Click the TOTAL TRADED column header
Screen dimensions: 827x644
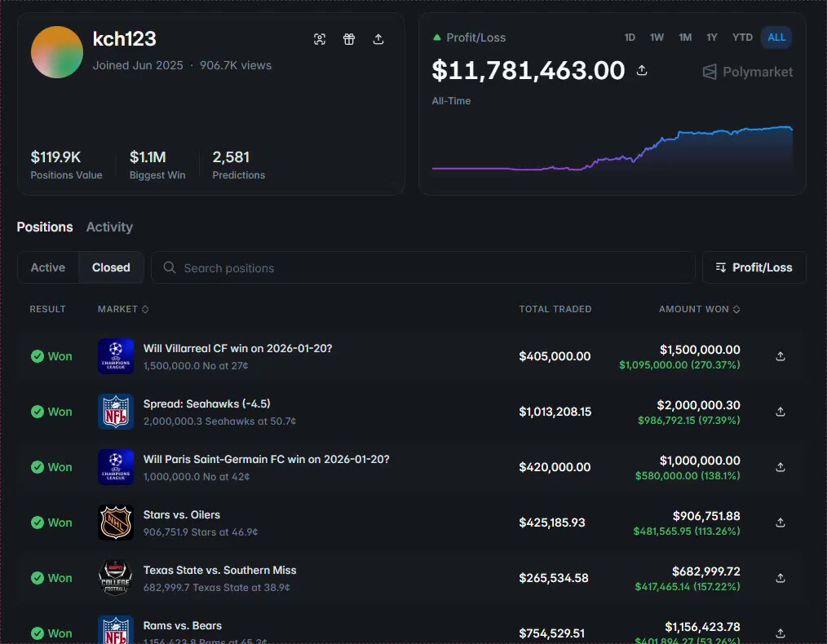[555, 309]
